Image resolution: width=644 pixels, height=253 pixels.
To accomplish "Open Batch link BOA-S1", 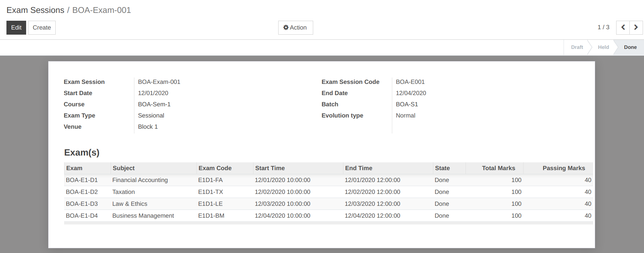I will (407, 104).
